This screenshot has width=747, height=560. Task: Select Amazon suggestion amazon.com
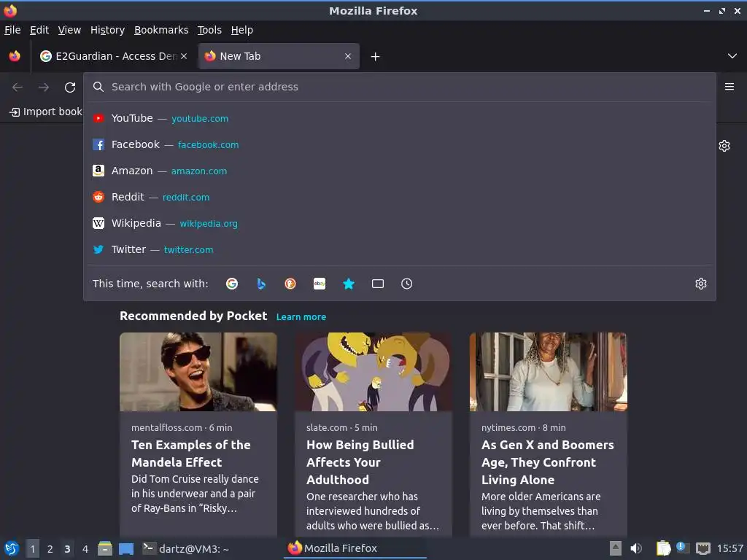(x=400, y=171)
